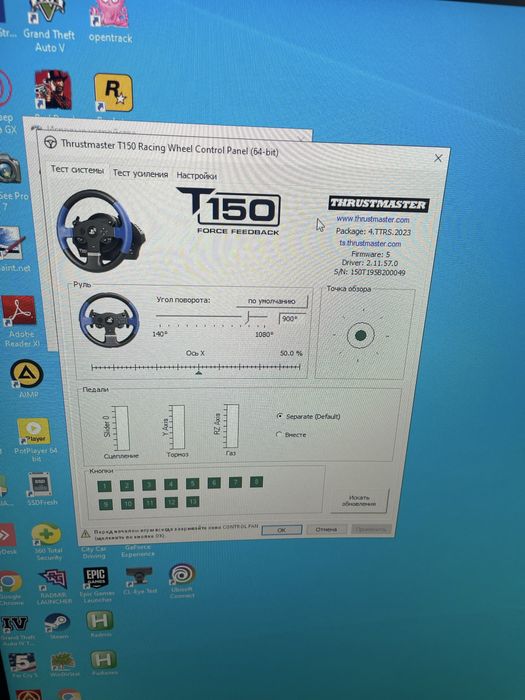Viewport: 525px width, 700px height.
Task: Open the Настройки tab
Action: [x=196, y=175]
